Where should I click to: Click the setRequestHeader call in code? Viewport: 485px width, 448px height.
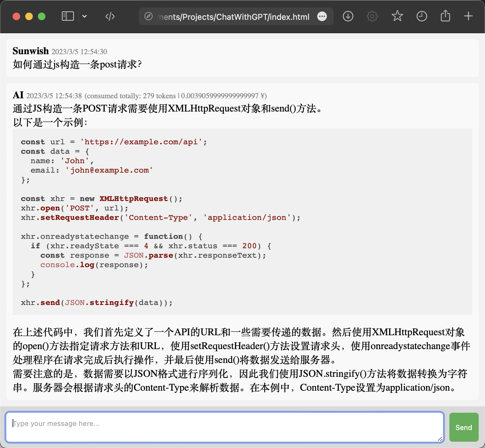click(80, 217)
